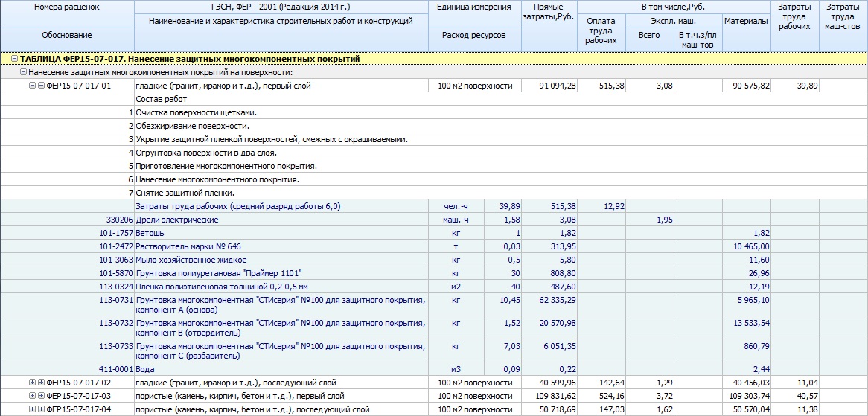
Task: Select the Ветошь resource name
Action: (x=150, y=233)
